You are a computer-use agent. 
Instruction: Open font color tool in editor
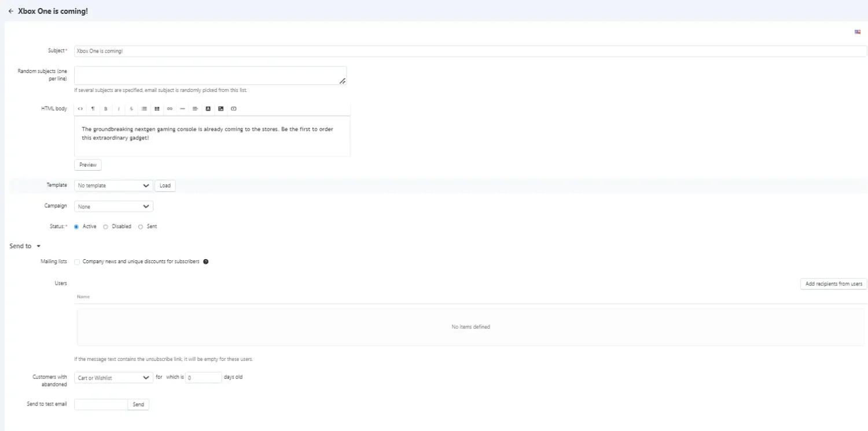click(208, 109)
